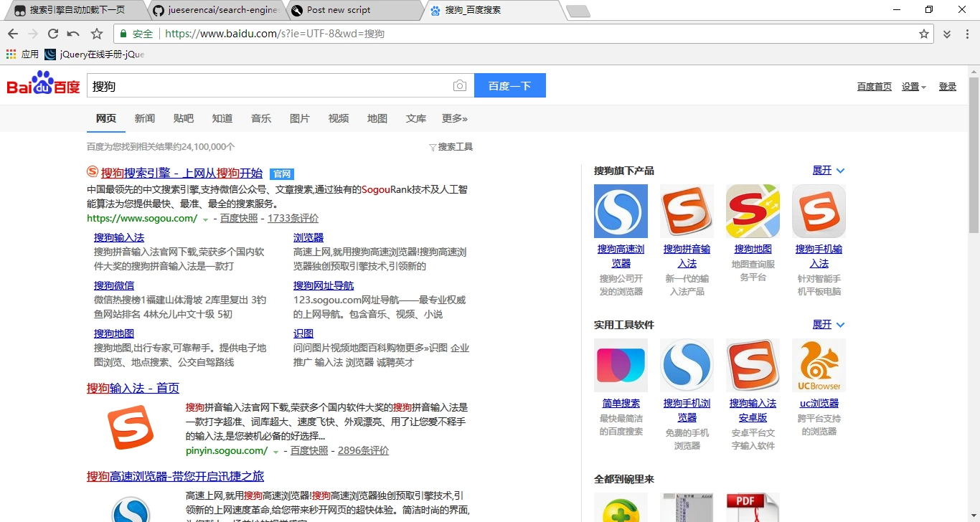980x522 pixels.
Task: Click the search input field containing 搜狗
Action: pos(269,86)
